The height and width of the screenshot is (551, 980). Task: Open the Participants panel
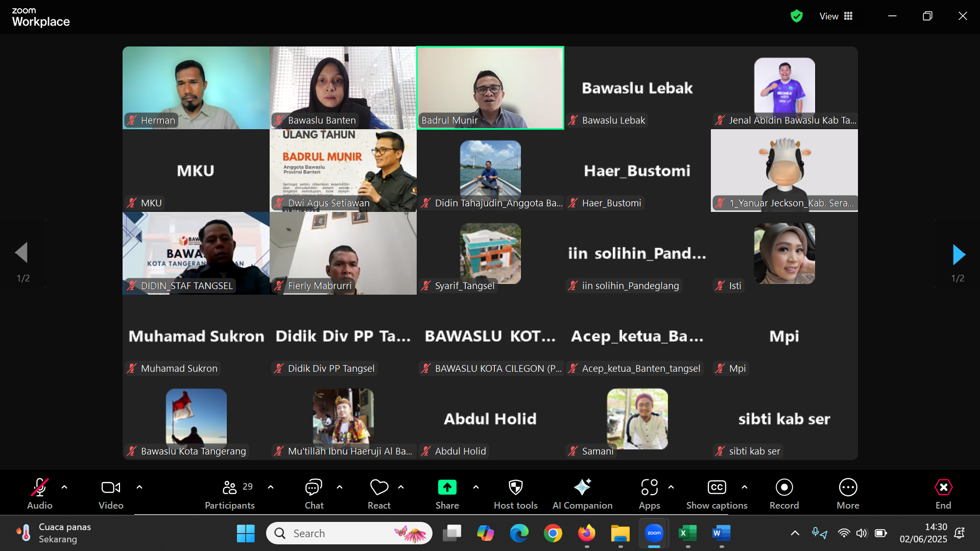230,493
